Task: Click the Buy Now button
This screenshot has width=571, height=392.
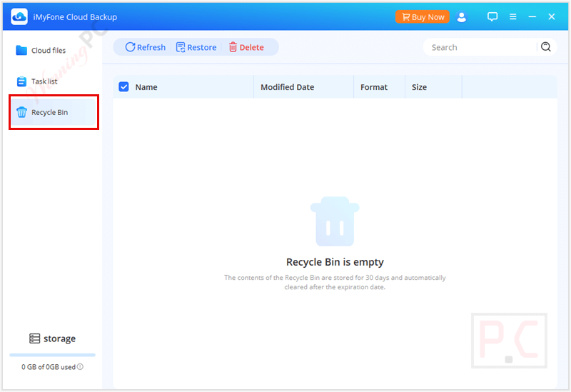Action: pos(422,16)
